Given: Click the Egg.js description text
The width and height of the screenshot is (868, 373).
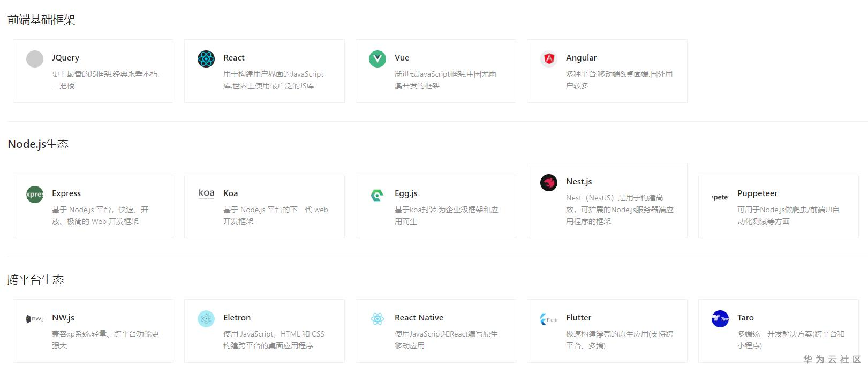Looking at the screenshot, I should pyautogui.click(x=446, y=215).
